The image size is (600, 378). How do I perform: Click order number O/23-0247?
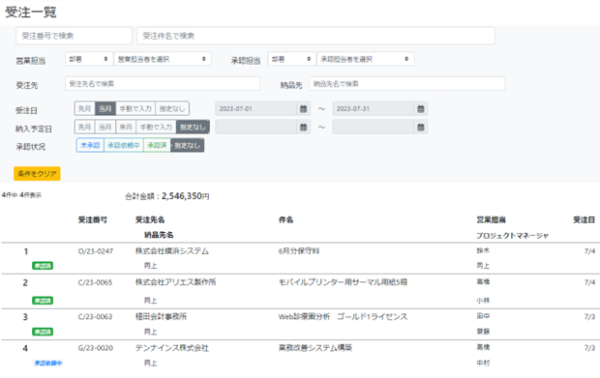pos(96,251)
